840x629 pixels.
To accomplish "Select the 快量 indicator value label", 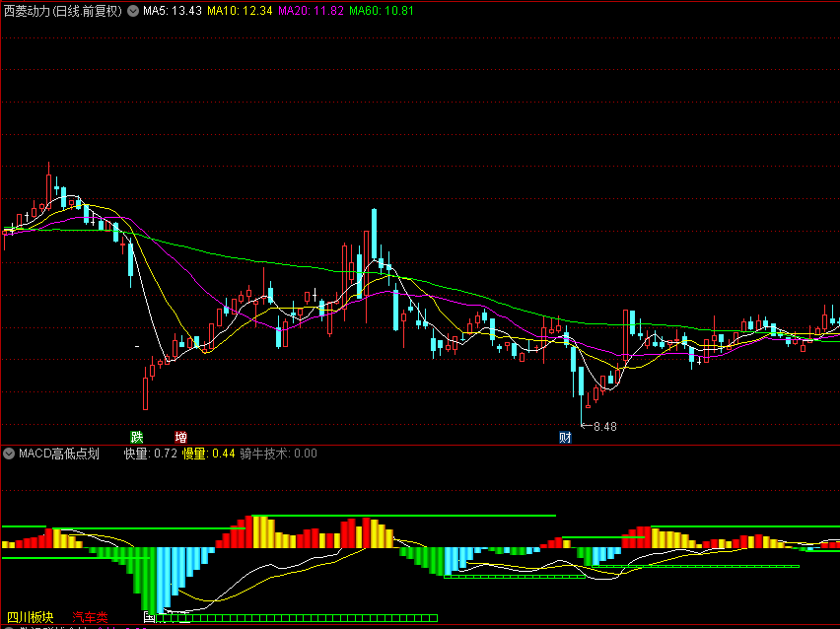I will pyautogui.click(x=151, y=454).
